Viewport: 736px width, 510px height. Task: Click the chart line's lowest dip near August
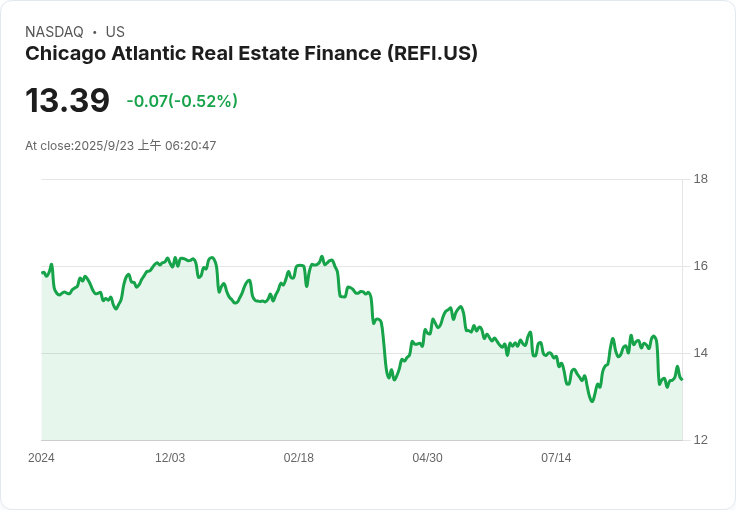(x=591, y=401)
